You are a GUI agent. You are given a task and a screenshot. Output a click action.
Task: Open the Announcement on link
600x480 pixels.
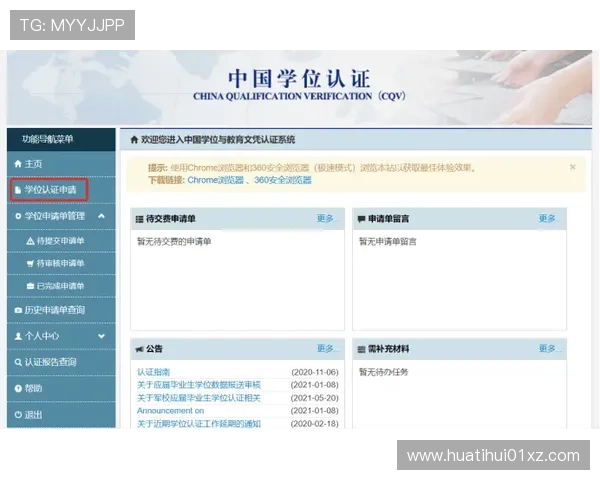pos(171,411)
